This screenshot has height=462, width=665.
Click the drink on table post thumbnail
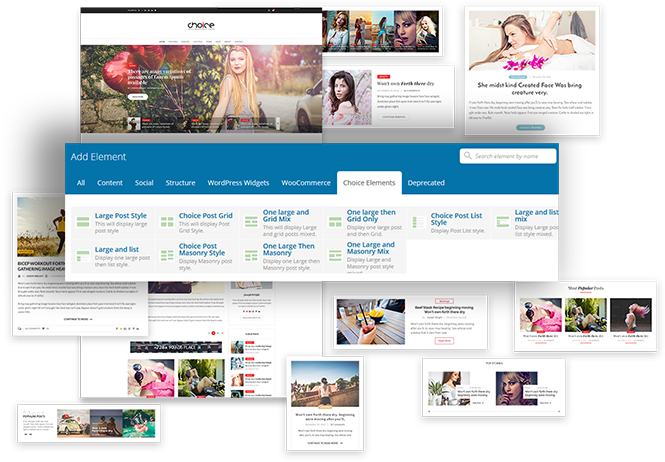[371, 321]
